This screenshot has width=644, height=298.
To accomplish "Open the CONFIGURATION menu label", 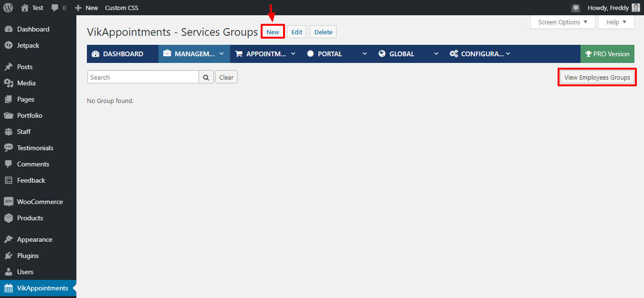I will coord(482,54).
